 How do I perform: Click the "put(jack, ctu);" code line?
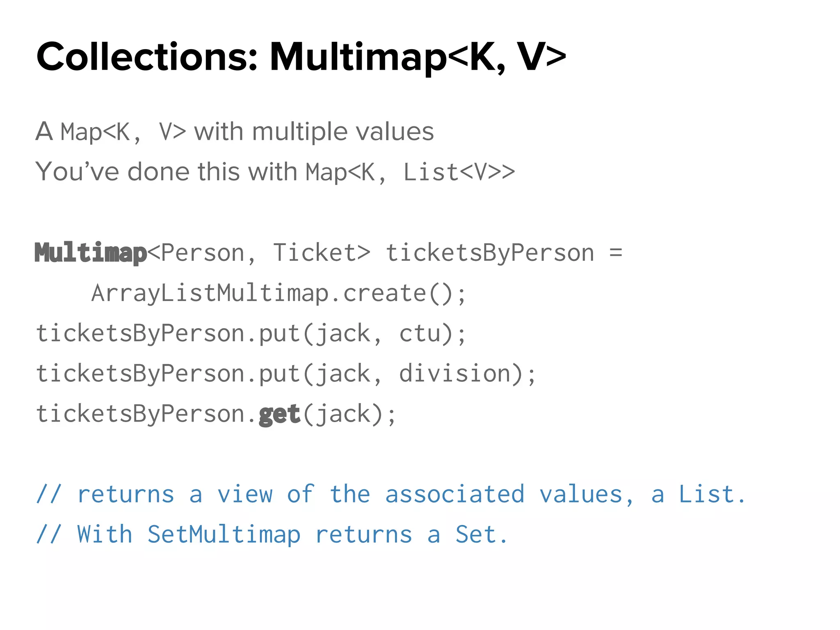point(251,333)
